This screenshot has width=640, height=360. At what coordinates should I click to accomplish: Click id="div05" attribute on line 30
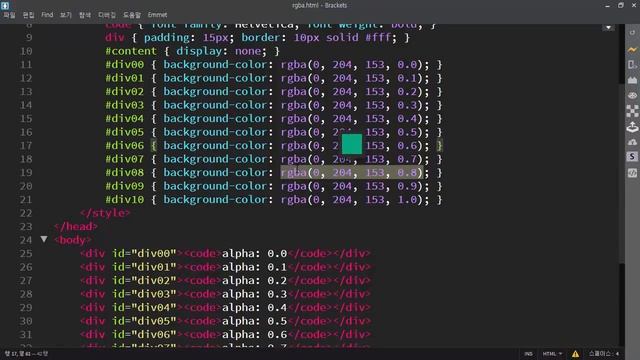144,321
